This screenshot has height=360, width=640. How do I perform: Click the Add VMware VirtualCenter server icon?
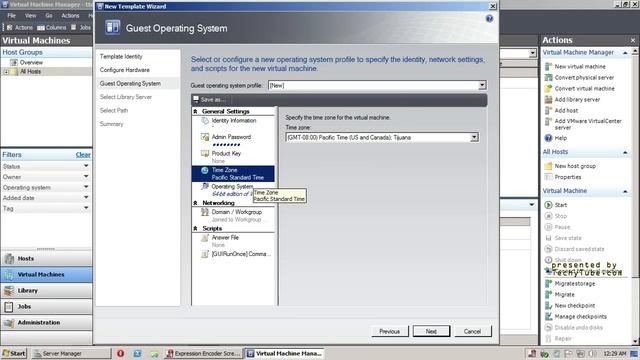click(x=549, y=121)
